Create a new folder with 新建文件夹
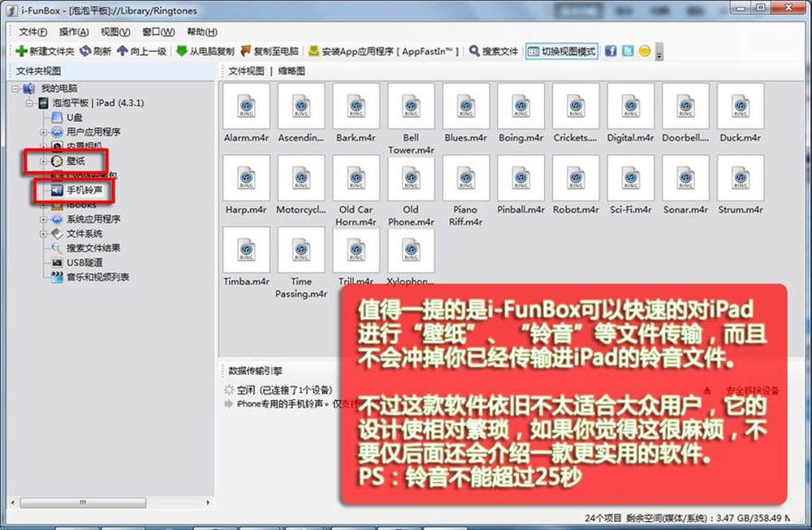Screen dimensions: 812x530 click(45, 51)
